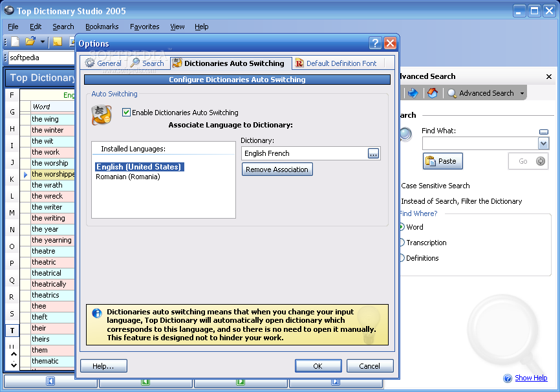The width and height of the screenshot is (560, 392).
Task: Close the Advanced Search panel
Action: click(549, 76)
